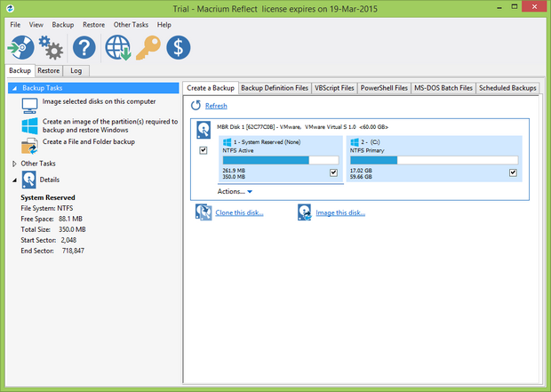Image resolution: width=551 pixels, height=392 pixels.
Task: Click the NTFS Primary partition type text
Action: pos(367,150)
